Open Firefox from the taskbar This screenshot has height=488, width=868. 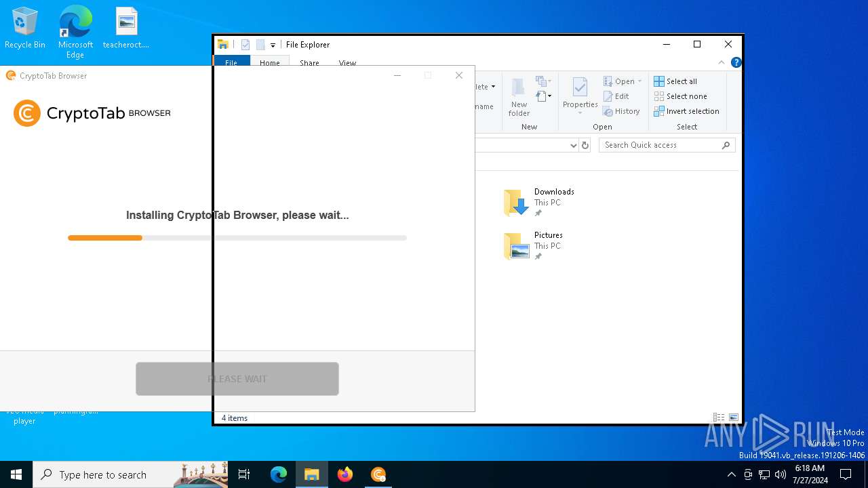(x=345, y=474)
